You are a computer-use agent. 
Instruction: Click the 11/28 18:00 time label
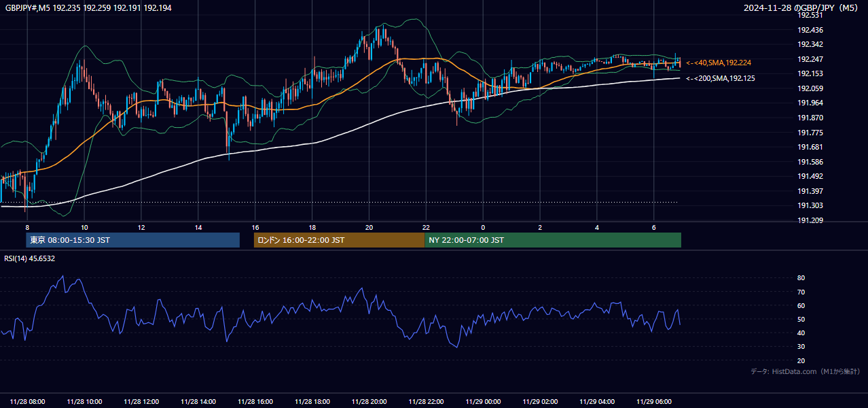(312, 402)
